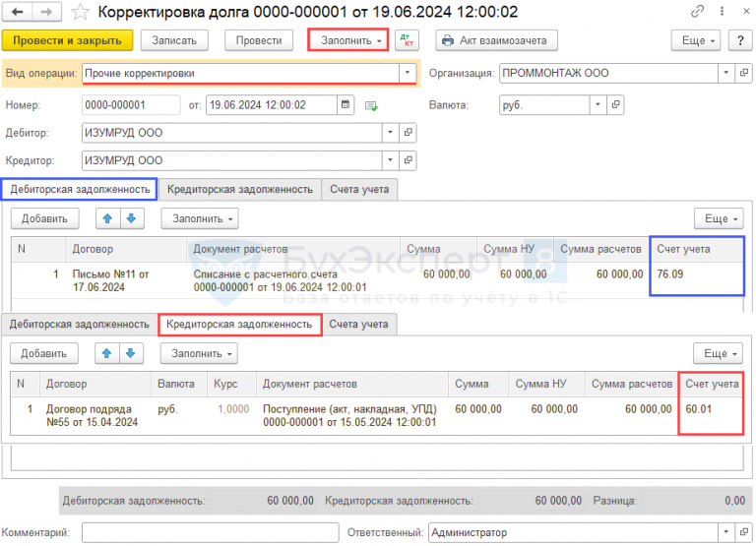Open Ответственный record via open icon
This screenshot has width=756, height=546.
click(744, 532)
